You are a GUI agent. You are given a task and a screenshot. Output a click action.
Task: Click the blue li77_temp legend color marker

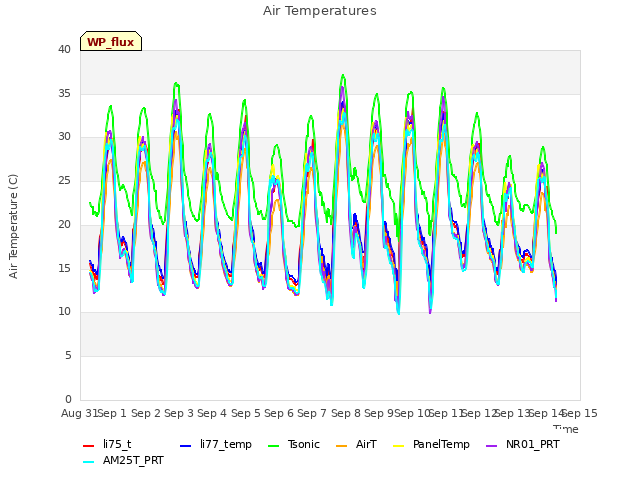tap(186, 446)
